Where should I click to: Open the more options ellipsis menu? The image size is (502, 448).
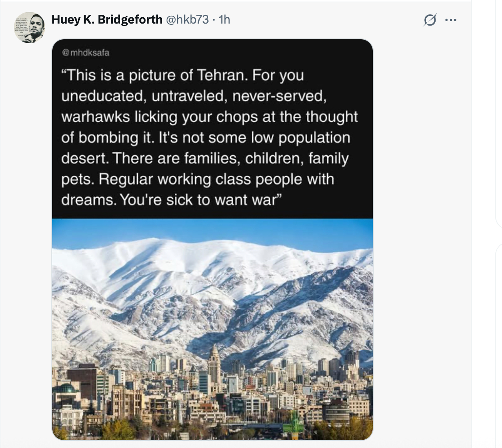451,20
